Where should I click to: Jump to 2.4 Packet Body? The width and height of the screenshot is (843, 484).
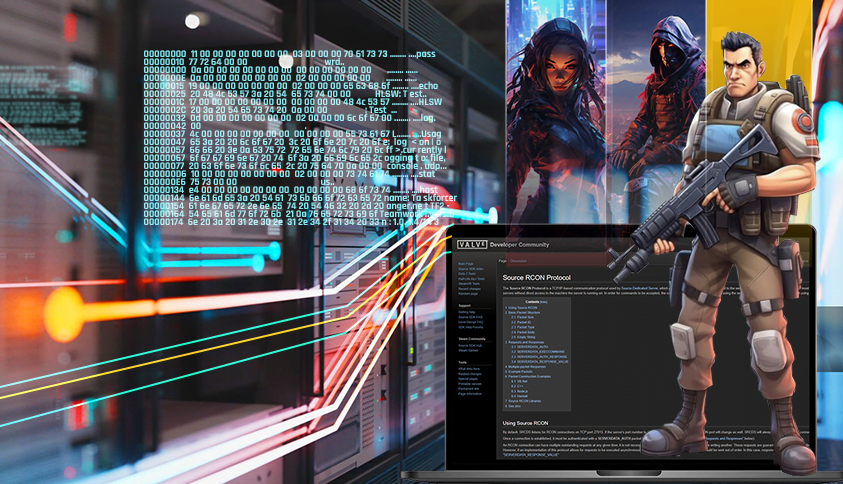pyautogui.click(x=523, y=332)
